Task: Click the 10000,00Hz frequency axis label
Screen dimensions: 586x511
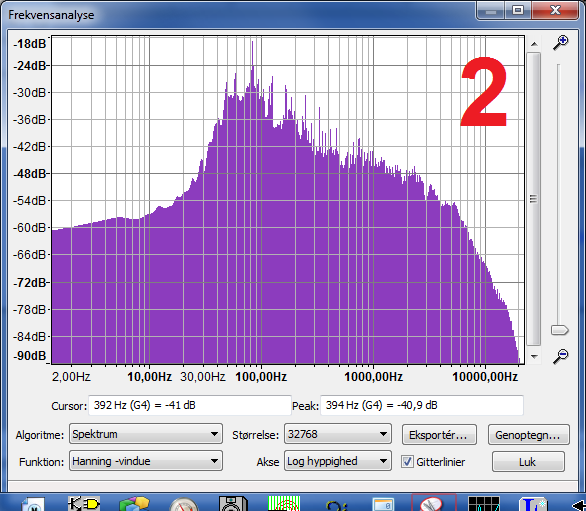Action: [485, 376]
